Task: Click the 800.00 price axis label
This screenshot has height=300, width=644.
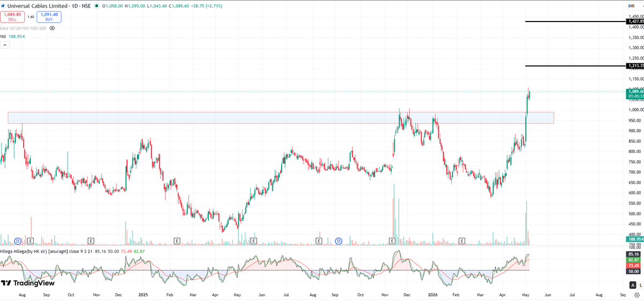Action: coord(635,151)
